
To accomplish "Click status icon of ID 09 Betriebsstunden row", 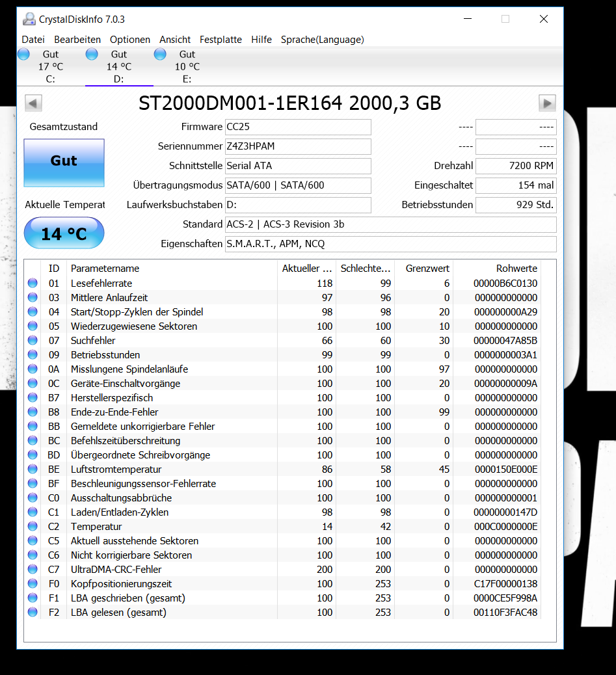I will tap(33, 354).
